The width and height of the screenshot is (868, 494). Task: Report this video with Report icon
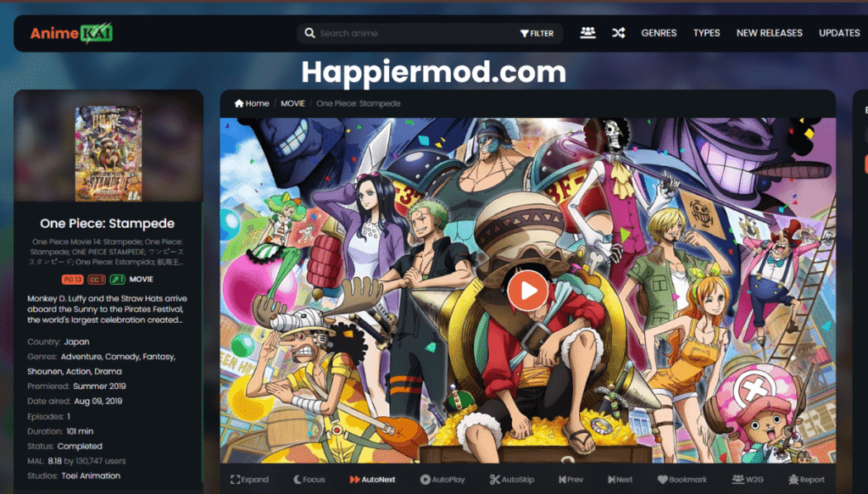pyautogui.click(x=805, y=480)
